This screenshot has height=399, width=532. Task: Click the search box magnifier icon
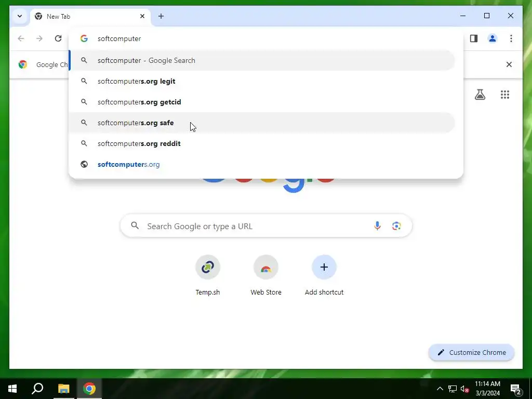pos(135,225)
